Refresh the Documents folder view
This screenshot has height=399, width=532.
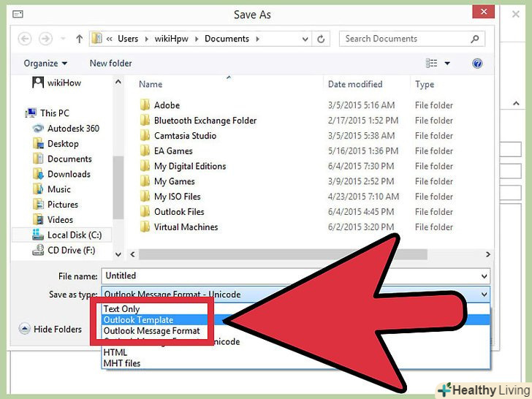pyautogui.click(x=321, y=39)
